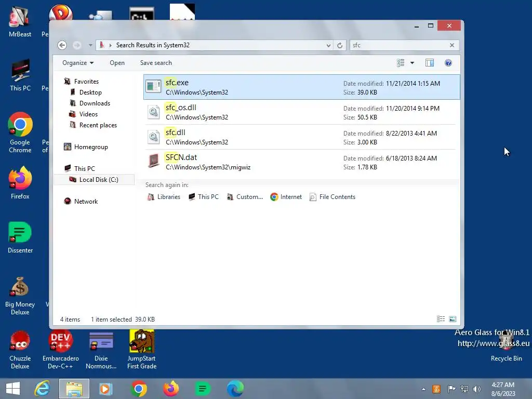Open Dixie Normous desktop icon
The width and height of the screenshot is (532, 399).
coord(101,350)
